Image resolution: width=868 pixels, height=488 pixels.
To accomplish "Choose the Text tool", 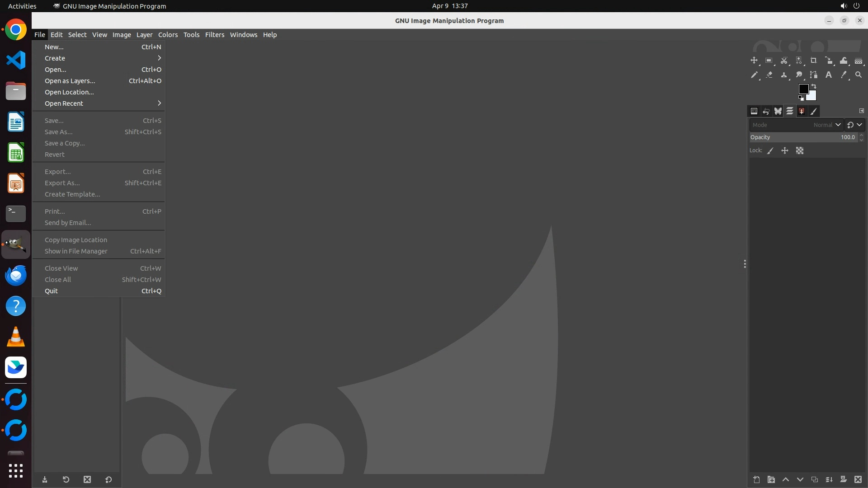I will 829,75.
